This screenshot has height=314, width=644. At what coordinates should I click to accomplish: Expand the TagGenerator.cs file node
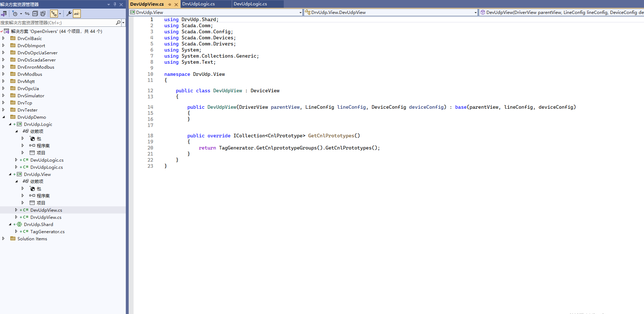[16, 231]
